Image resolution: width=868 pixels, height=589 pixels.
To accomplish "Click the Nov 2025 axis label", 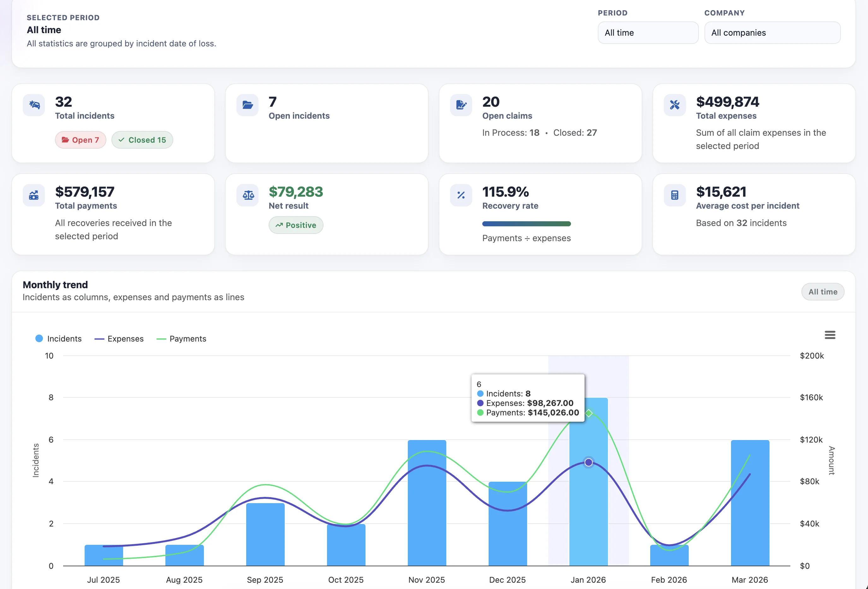I will [x=426, y=580].
